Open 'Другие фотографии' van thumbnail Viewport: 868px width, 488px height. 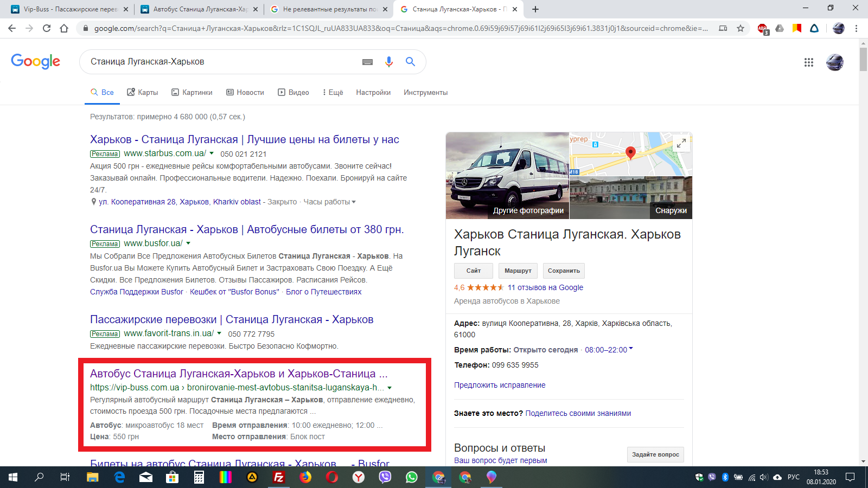pyautogui.click(x=507, y=176)
